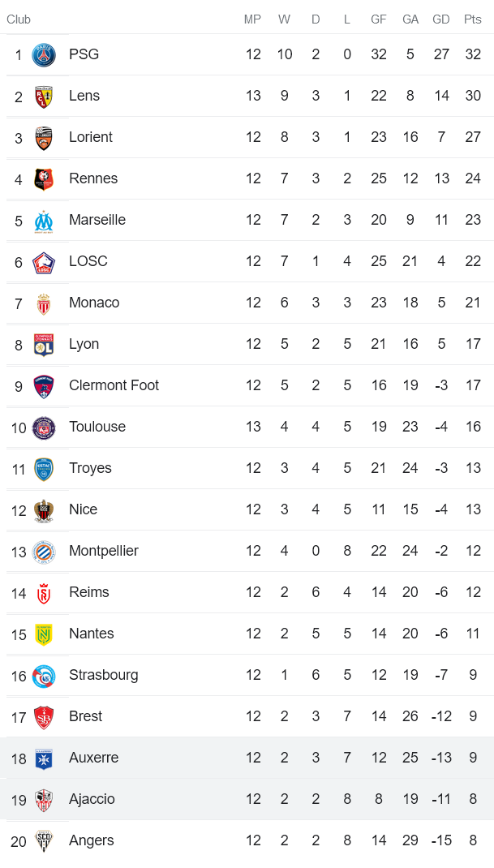The width and height of the screenshot is (494, 868).
Task: Click the PSG club crest icon
Action: tap(44, 55)
